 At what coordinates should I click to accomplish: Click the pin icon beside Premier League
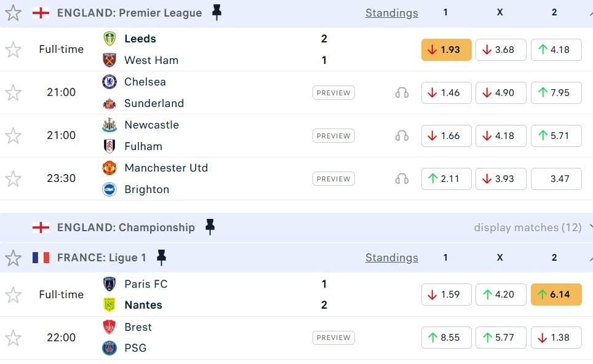[x=217, y=12]
